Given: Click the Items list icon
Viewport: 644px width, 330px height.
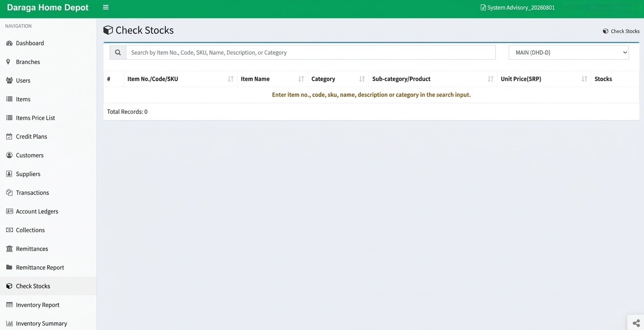Looking at the screenshot, I should pos(9,99).
